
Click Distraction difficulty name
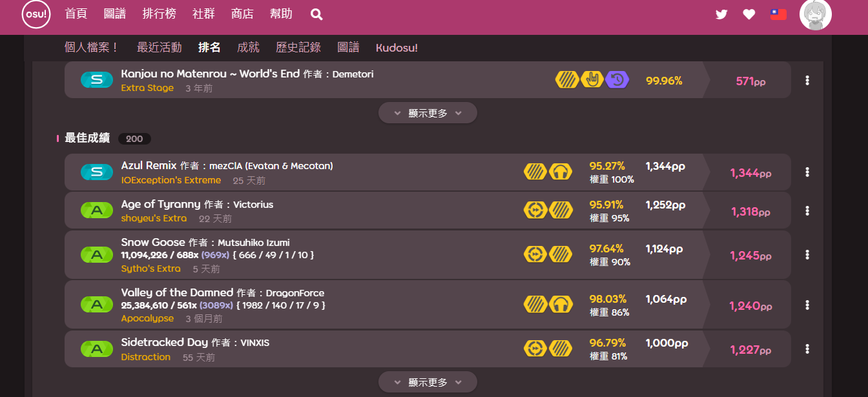point(146,357)
